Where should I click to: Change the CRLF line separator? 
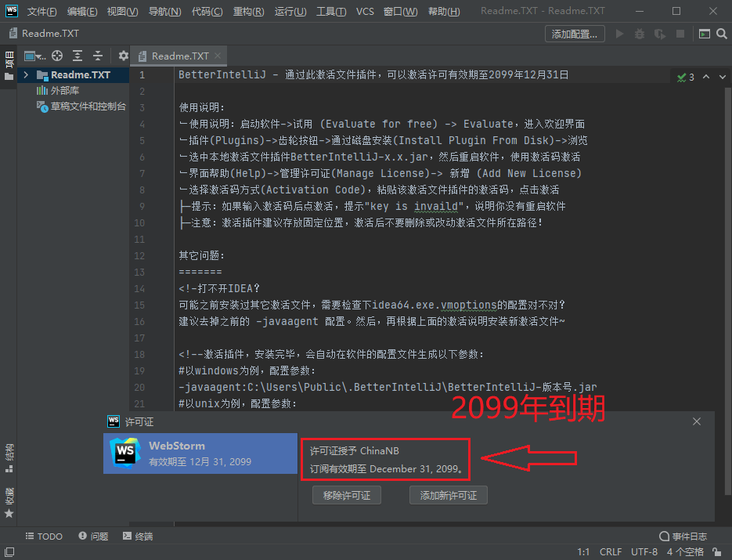point(611,552)
